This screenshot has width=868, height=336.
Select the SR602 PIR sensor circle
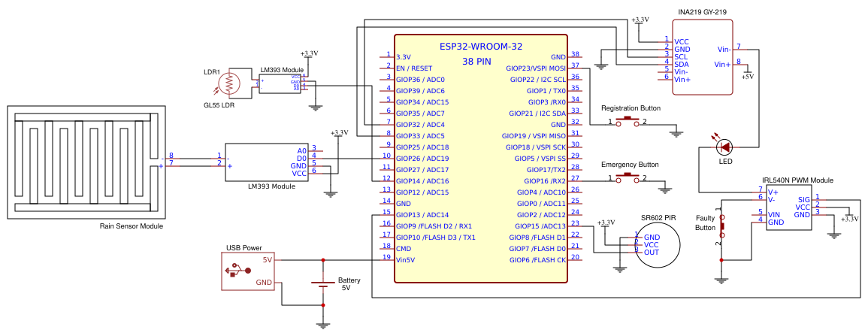click(x=658, y=244)
